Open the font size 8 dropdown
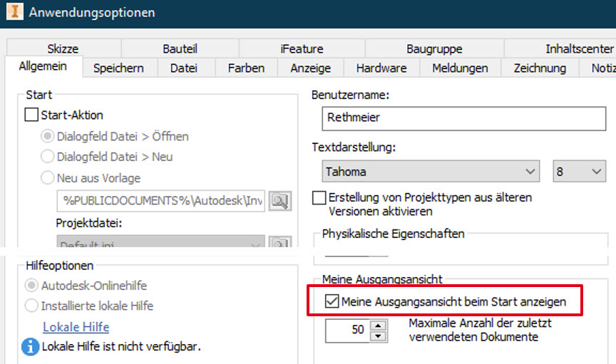The height and width of the screenshot is (364, 616). coord(579,171)
